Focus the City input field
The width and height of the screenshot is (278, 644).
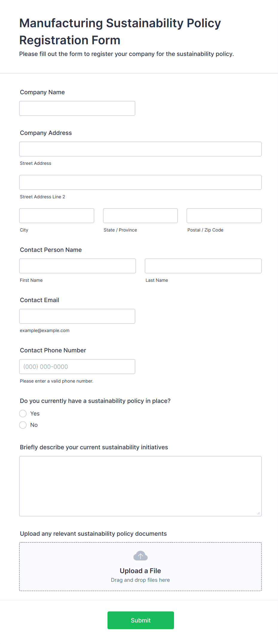(56, 216)
